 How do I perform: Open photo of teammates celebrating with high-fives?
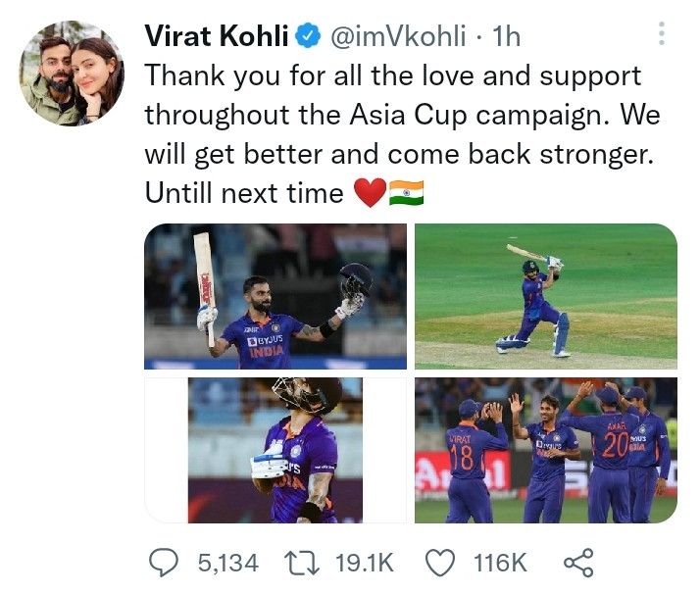pyautogui.click(x=545, y=450)
